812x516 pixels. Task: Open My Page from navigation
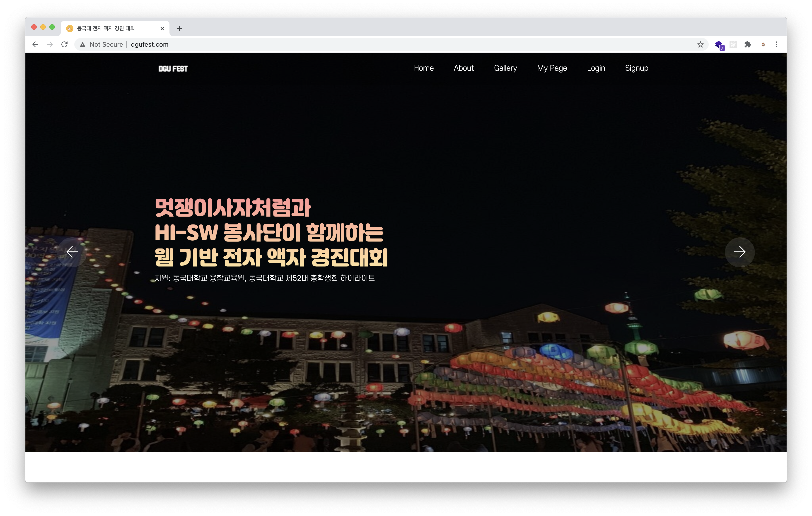pyautogui.click(x=552, y=68)
